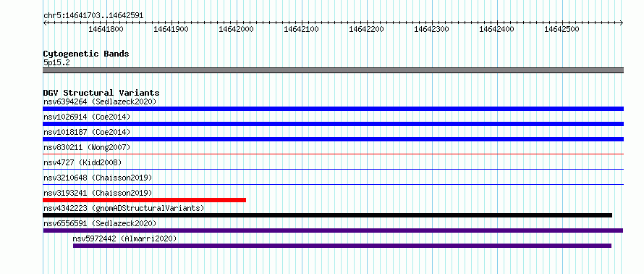The width and height of the screenshot is (644, 274).
Task: Click ruler position 14641800
Action: [x=106, y=29]
